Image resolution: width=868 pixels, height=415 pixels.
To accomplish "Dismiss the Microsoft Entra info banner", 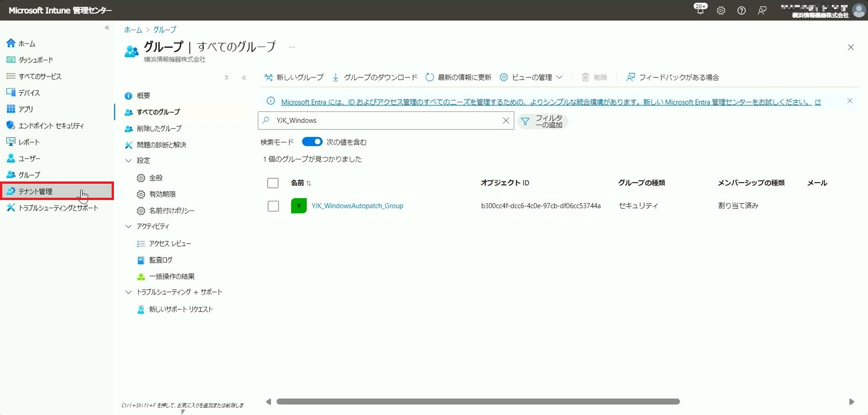I will pos(850,101).
